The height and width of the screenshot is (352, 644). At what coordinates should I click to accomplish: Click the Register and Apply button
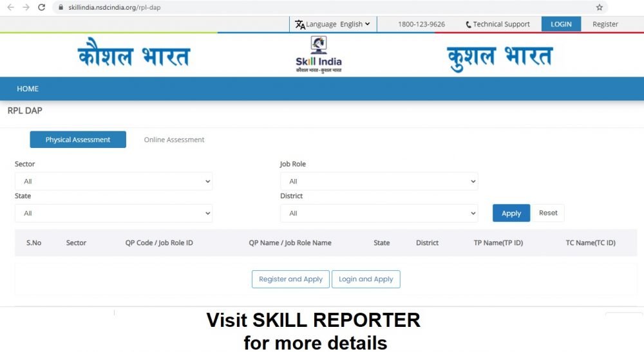click(x=290, y=279)
